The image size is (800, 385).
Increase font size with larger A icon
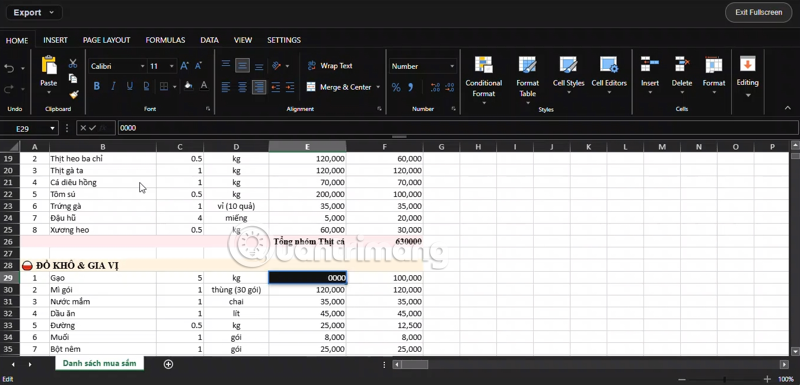pos(185,66)
